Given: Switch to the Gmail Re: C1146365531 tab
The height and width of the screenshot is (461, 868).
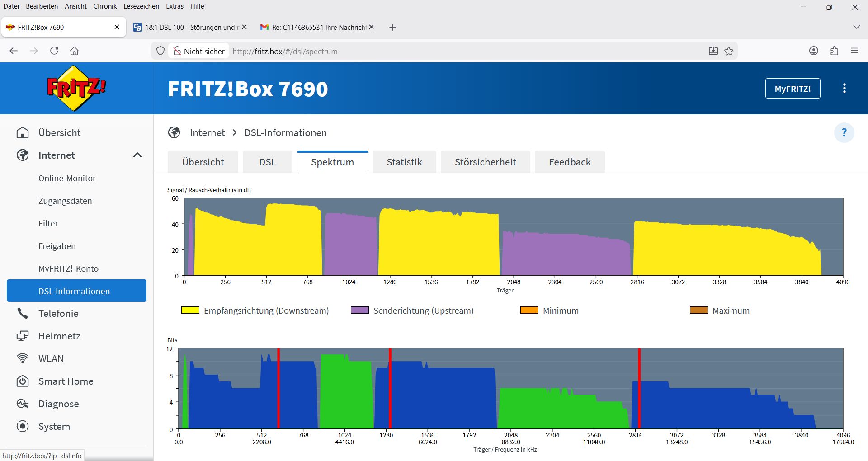Looking at the screenshot, I should click(x=317, y=27).
